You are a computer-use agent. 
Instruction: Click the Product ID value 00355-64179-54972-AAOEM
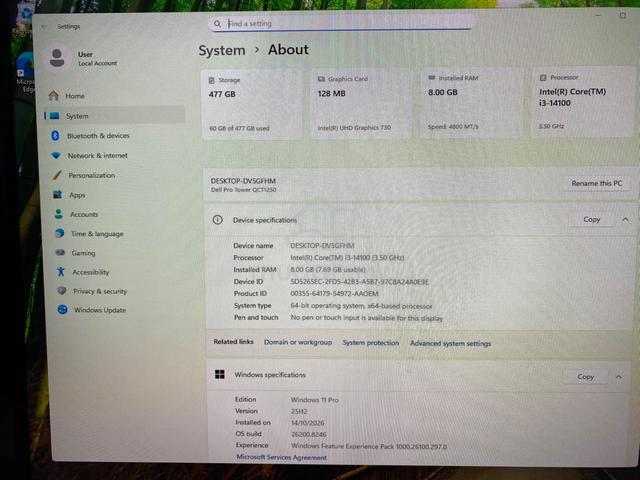(x=334, y=293)
